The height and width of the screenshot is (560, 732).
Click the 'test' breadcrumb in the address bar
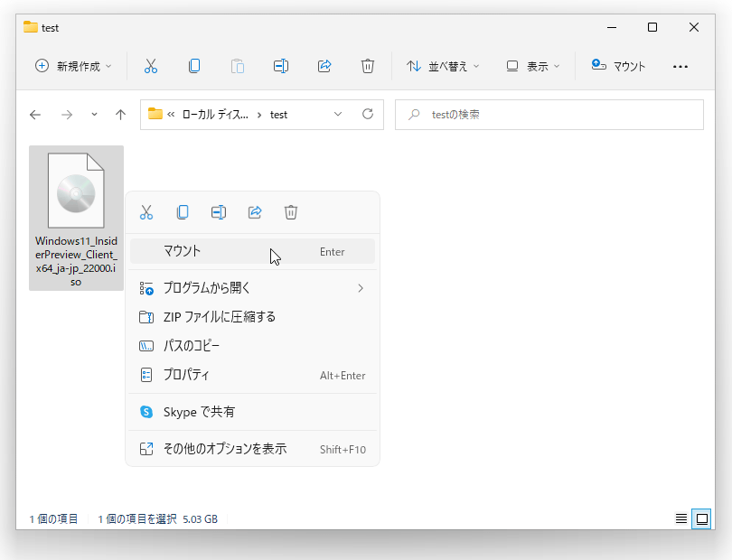(x=278, y=115)
